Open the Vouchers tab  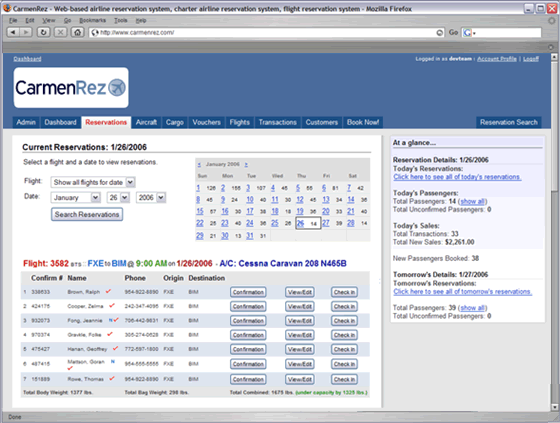tap(206, 122)
